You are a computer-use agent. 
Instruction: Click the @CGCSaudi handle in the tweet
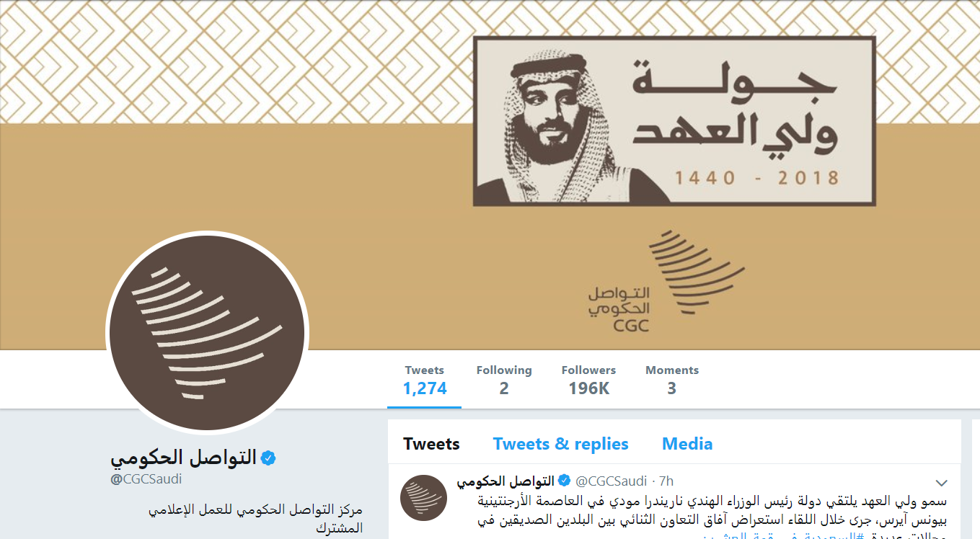tap(611, 481)
